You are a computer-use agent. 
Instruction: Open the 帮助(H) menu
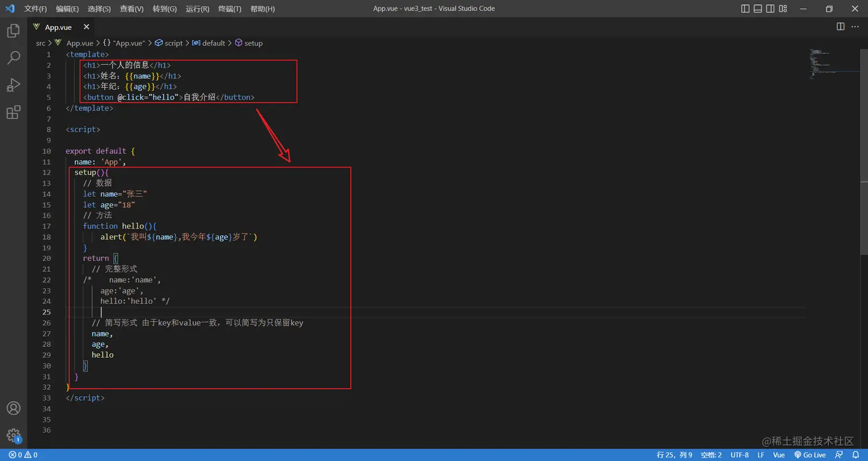pyautogui.click(x=263, y=9)
